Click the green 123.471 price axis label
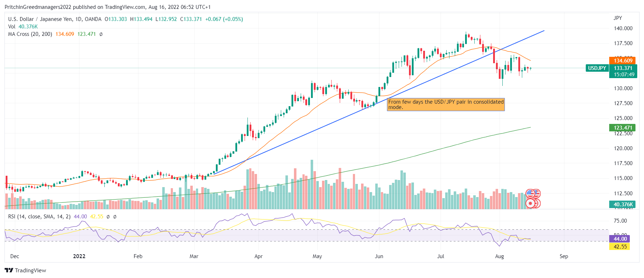 click(x=623, y=128)
